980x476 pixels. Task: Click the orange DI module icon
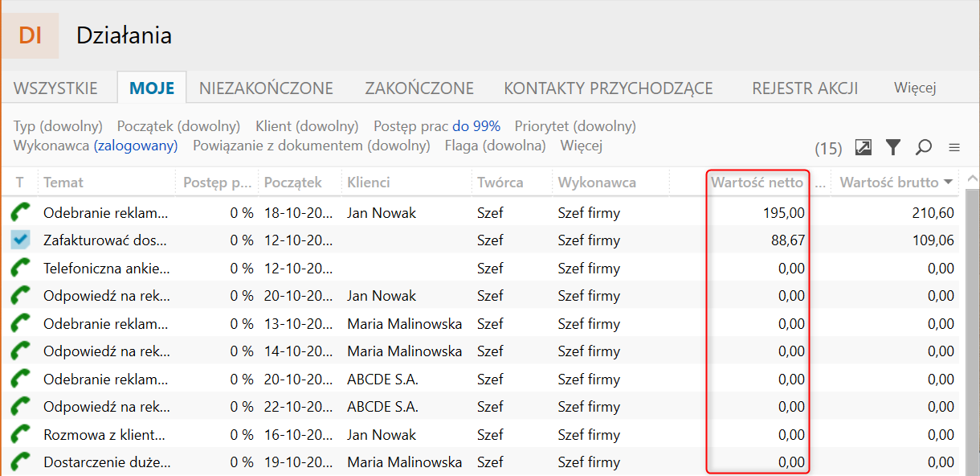[30, 35]
